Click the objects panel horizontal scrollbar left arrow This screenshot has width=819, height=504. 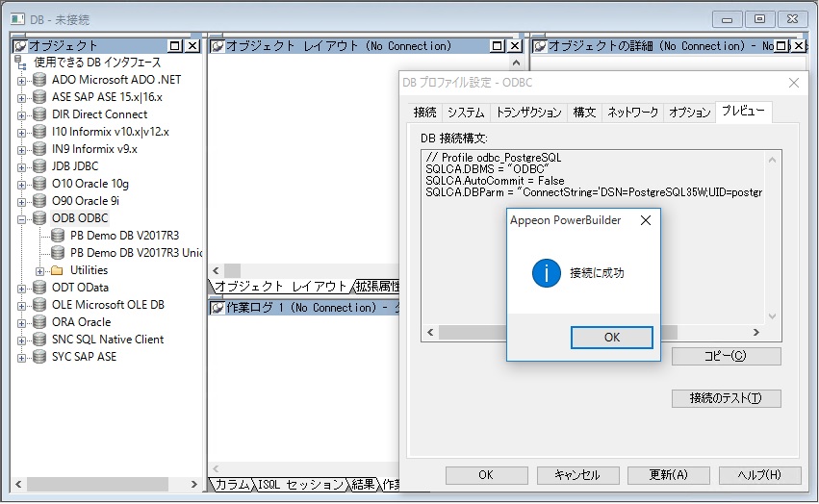(x=18, y=485)
